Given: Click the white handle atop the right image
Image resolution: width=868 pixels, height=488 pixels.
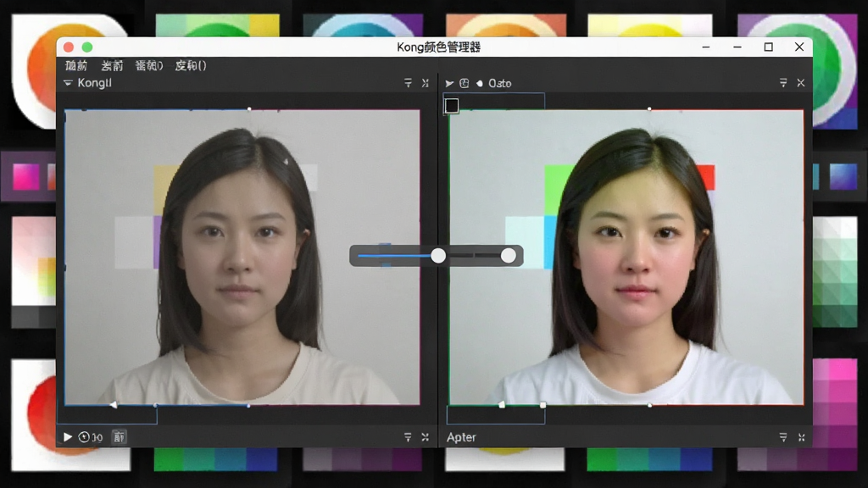Looking at the screenshot, I should click(x=649, y=109).
